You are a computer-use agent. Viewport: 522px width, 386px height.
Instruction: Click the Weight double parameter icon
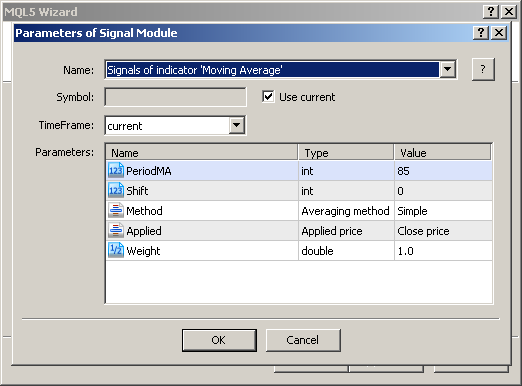tap(116, 251)
